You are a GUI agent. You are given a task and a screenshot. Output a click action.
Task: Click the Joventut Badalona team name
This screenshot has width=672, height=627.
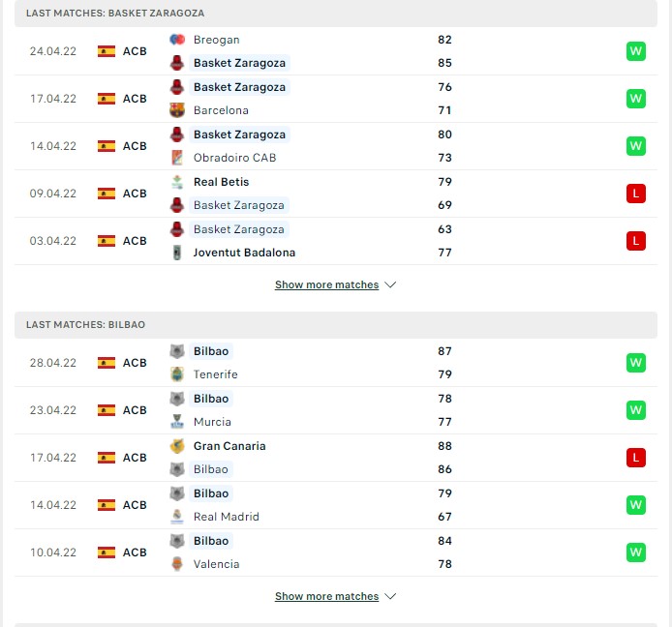pos(244,253)
